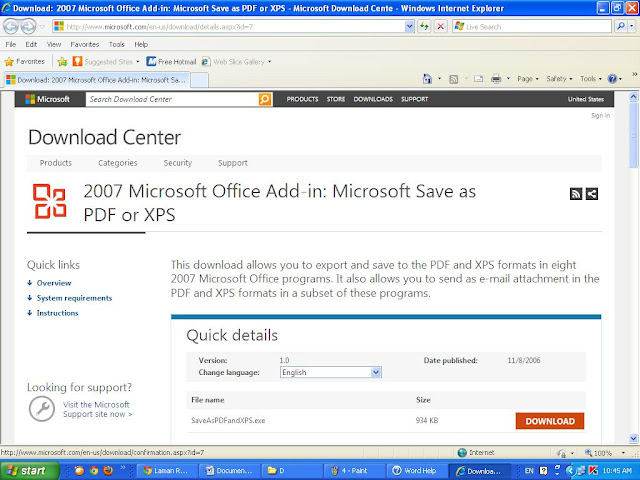The width and height of the screenshot is (640, 480).
Task: Click the vertical scrollbar down arrow
Action: [633, 439]
